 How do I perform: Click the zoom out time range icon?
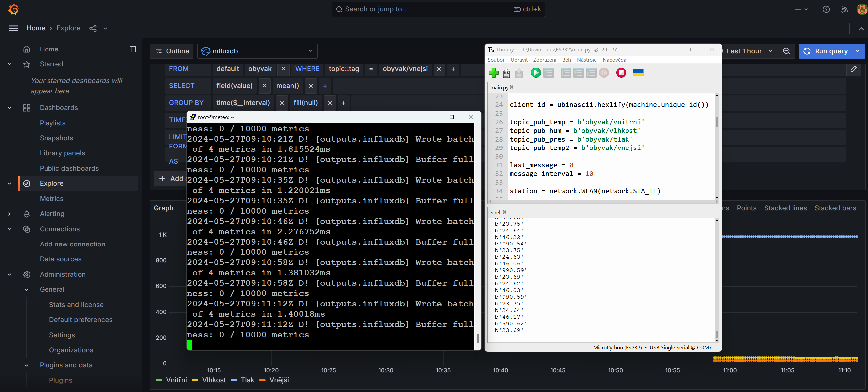[x=786, y=51]
